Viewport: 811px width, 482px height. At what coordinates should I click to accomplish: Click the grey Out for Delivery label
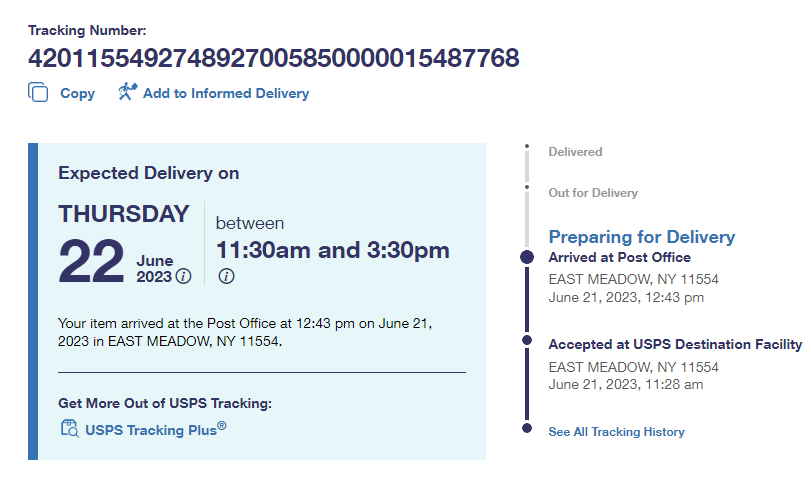point(593,193)
